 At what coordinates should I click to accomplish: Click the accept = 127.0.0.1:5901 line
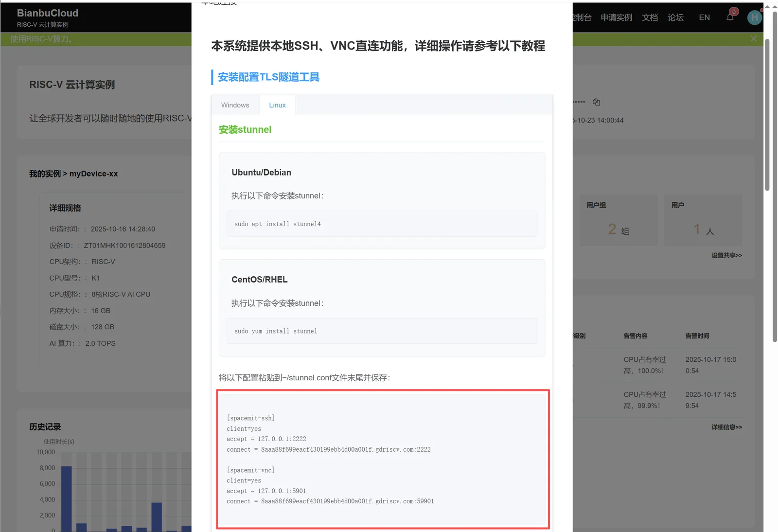point(266,491)
